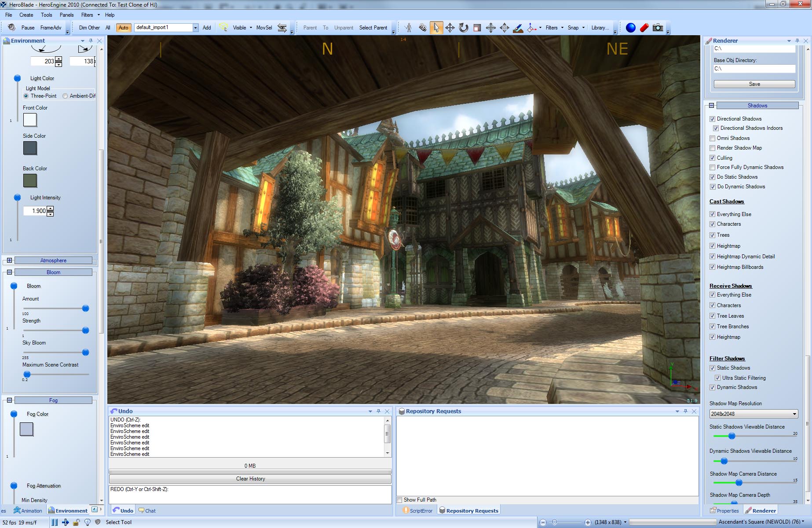Click the camera screenshot icon
The height and width of the screenshot is (528, 812).
(658, 28)
